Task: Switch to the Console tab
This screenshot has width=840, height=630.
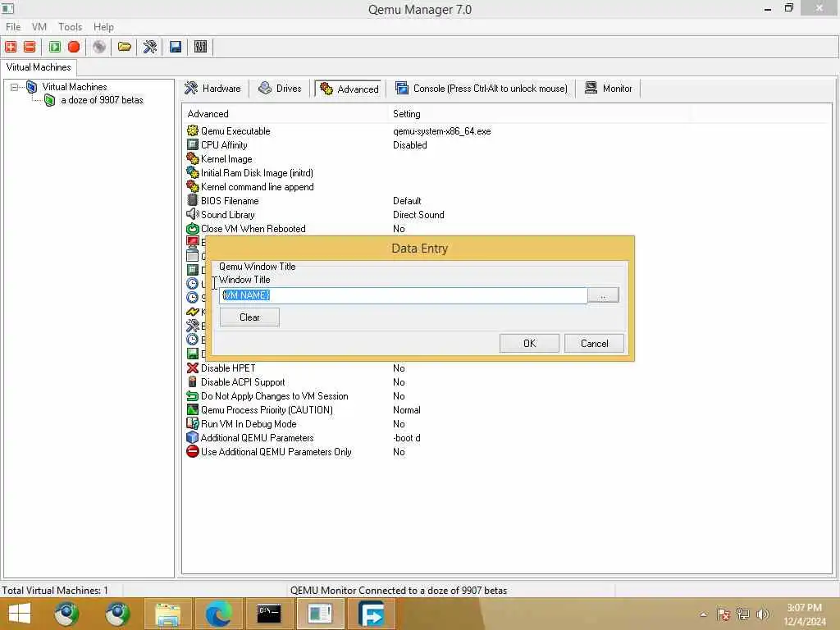Action: tap(481, 89)
